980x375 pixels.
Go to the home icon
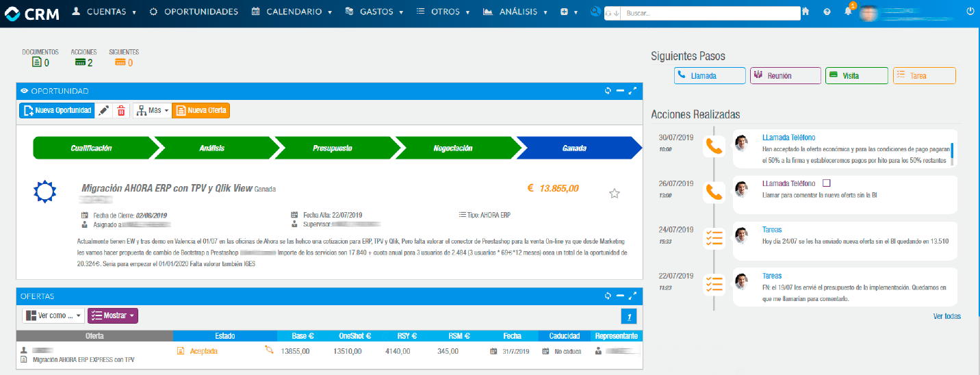coord(805,12)
